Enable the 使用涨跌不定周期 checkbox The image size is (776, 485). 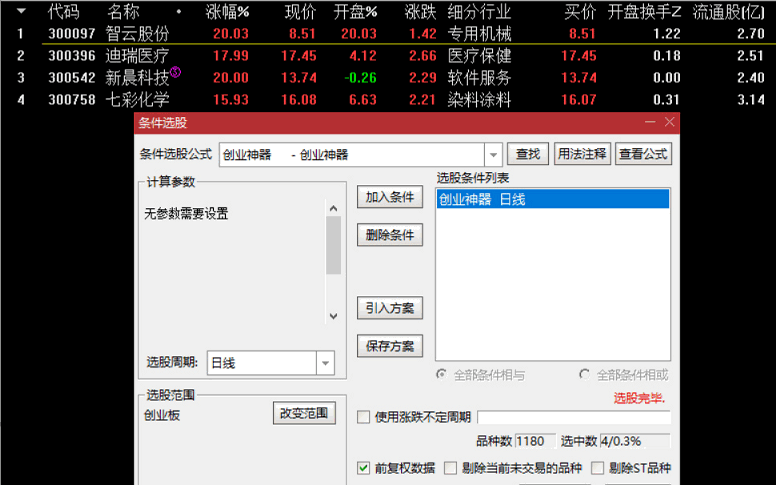pyautogui.click(x=363, y=417)
